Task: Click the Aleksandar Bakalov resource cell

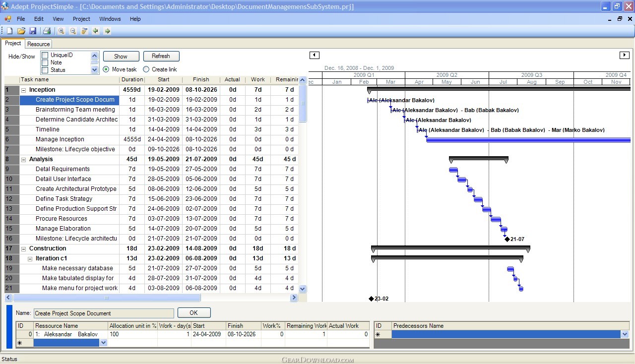Action: point(70,334)
